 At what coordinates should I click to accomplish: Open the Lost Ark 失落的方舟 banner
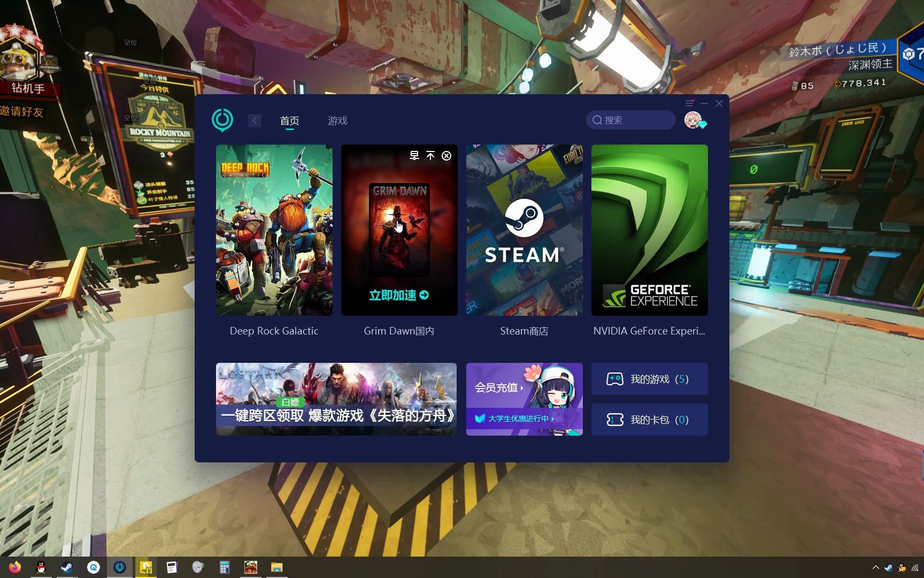pyautogui.click(x=336, y=399)
